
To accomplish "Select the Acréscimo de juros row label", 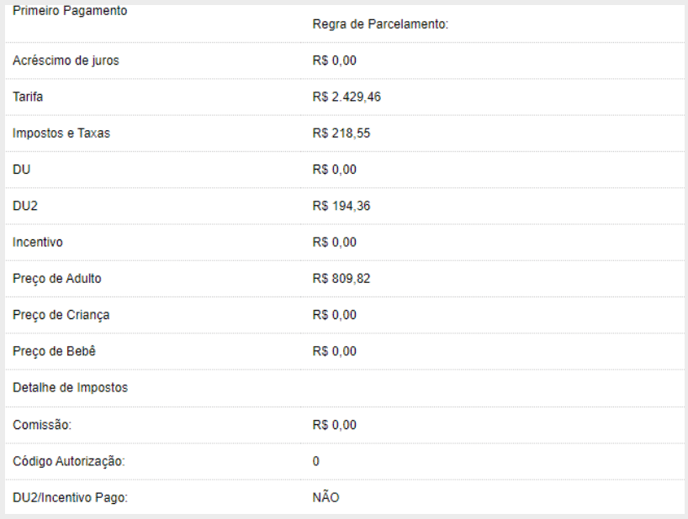I will [66, 61].
